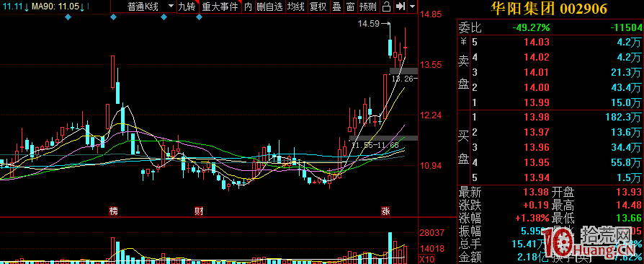Click the 13.26 gap price label
The width and height of the screenshot is (644, 264).
pyautogui.click(x=402, y=79)
